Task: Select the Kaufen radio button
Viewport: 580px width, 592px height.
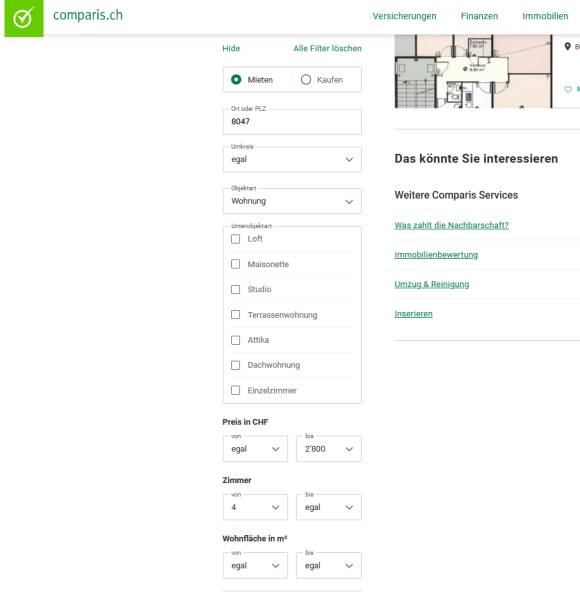Action: click(306, 80)
